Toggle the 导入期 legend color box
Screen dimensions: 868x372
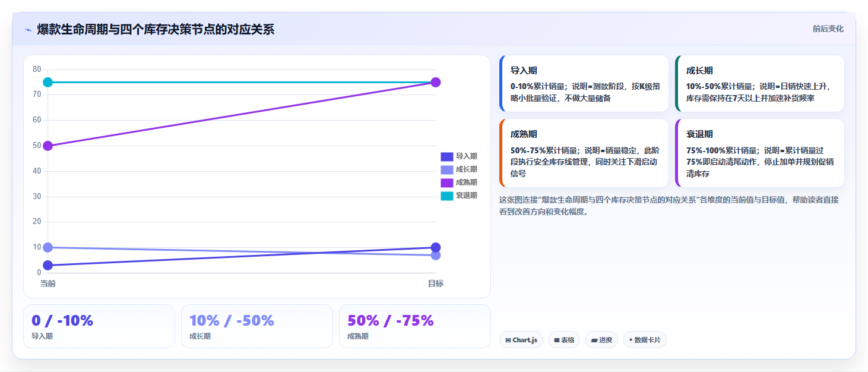(x=446, y=156)
